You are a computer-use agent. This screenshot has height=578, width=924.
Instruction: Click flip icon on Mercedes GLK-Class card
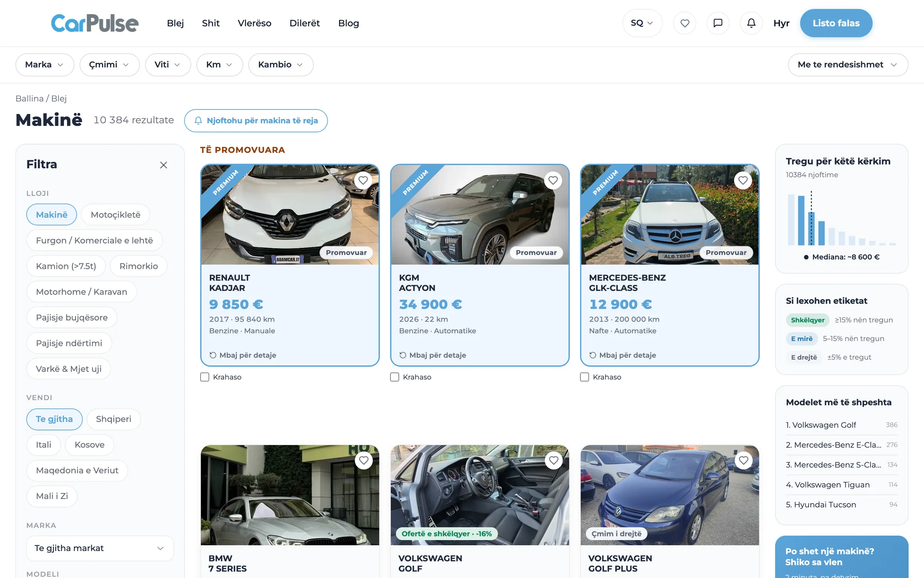[593, 355]
